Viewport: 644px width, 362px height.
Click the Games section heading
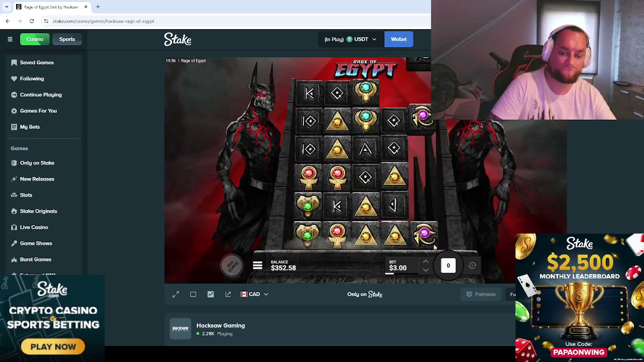pyautogui.click(x=19, y=148)
